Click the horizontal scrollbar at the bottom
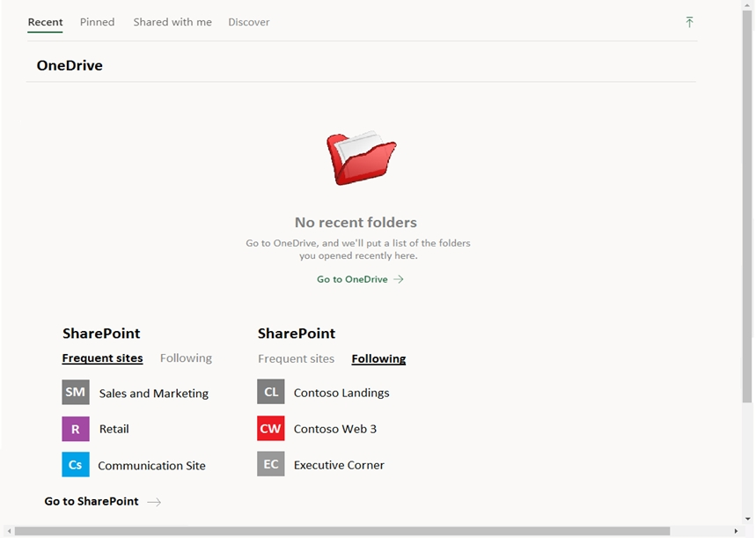Viewport: 756px width, 538px height. (342, 531)
